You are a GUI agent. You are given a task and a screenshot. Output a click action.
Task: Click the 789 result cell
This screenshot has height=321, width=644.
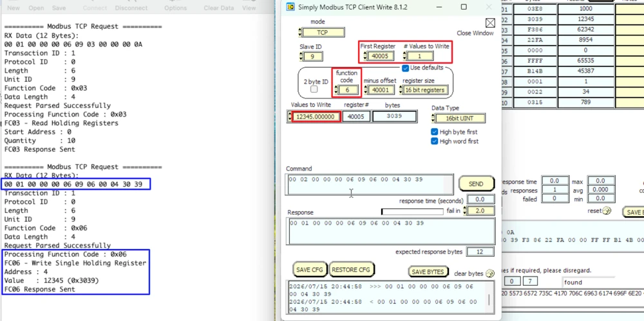coord(585,102)
